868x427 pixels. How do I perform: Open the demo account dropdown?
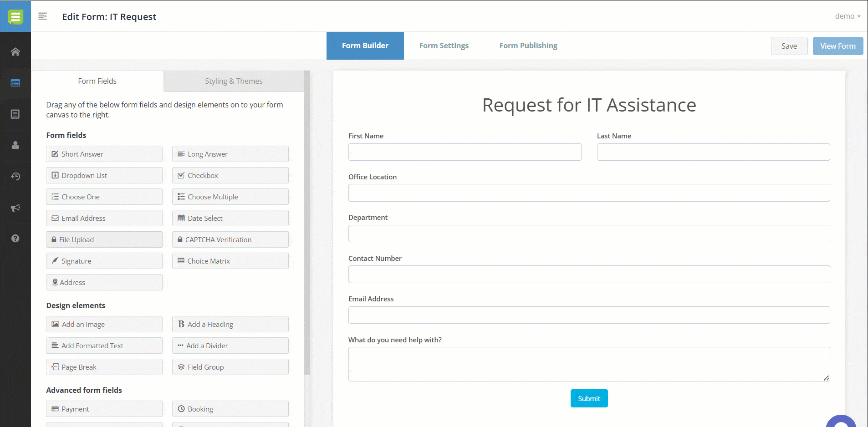click(847, 16)
